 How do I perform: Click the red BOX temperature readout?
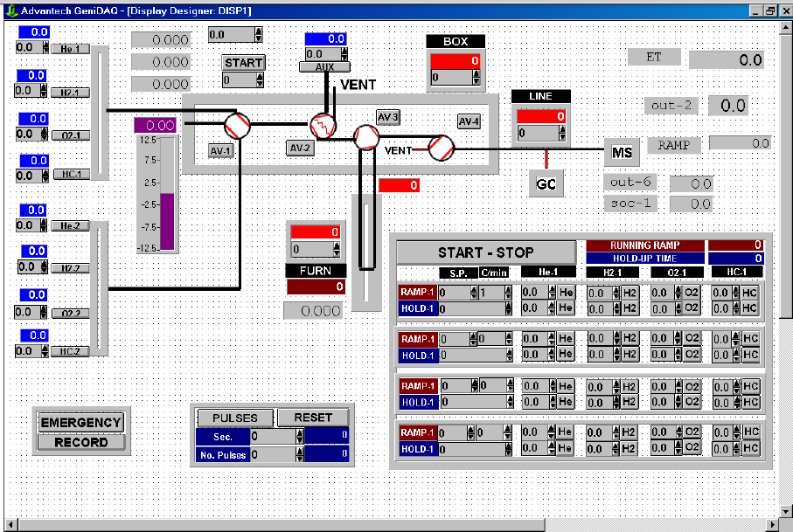click(x=456, y=61)
